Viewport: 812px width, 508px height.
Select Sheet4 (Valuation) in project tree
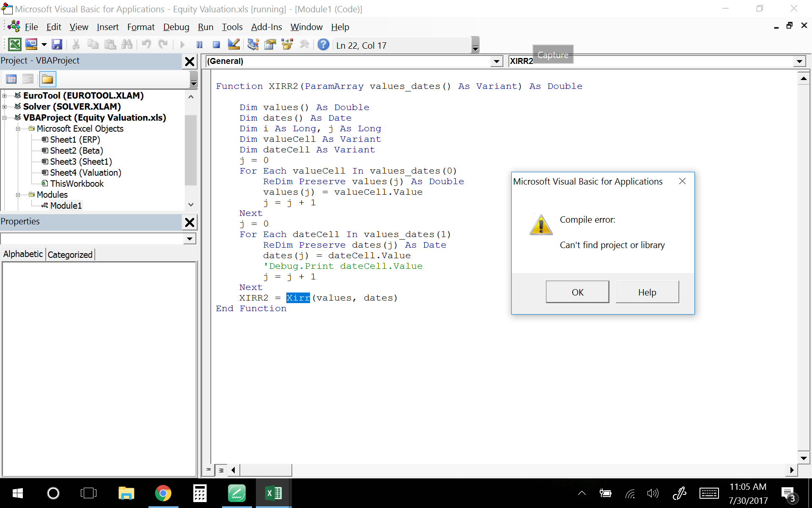(85, 173)
